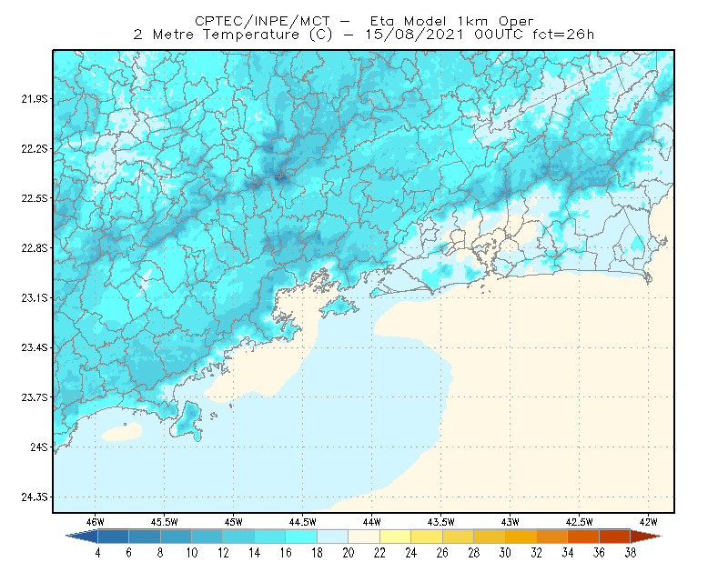
Task: Click the dark blue 4-6 color swatch
Action: pos(113,537)
